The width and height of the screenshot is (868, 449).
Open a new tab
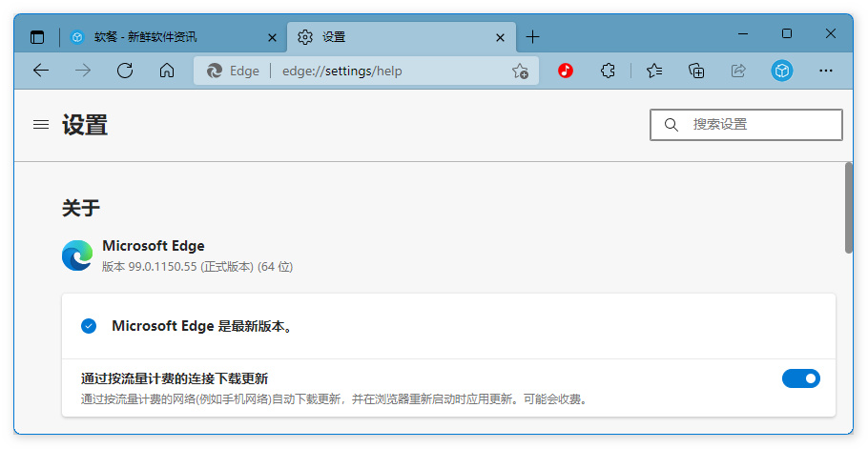(532, 37)
